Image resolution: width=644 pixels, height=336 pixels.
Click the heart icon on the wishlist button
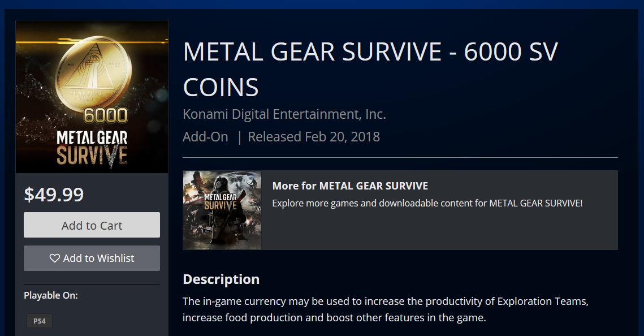click(54, 259)
